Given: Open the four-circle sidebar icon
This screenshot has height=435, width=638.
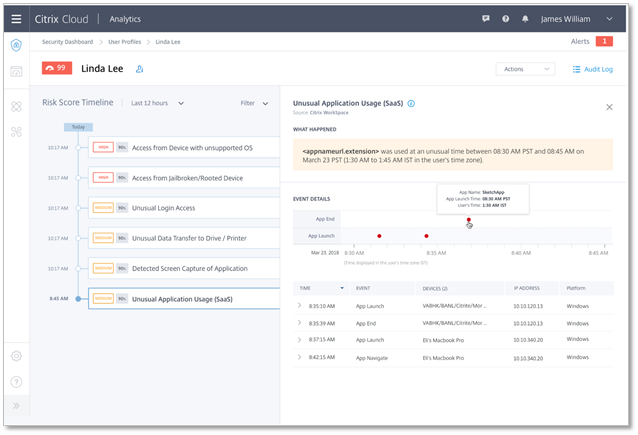Looking at the screenshot, I should pyautogui.click(x=16, y=107).
